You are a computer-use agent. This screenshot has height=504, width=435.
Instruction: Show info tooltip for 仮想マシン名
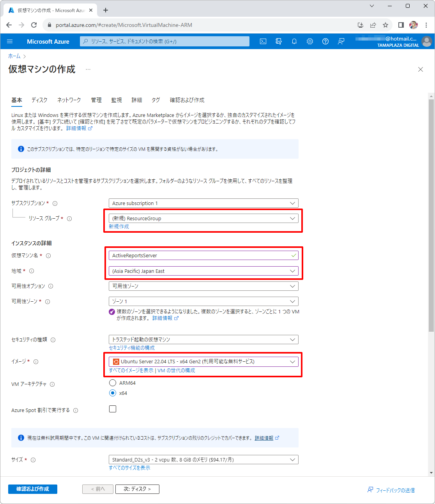48,256
